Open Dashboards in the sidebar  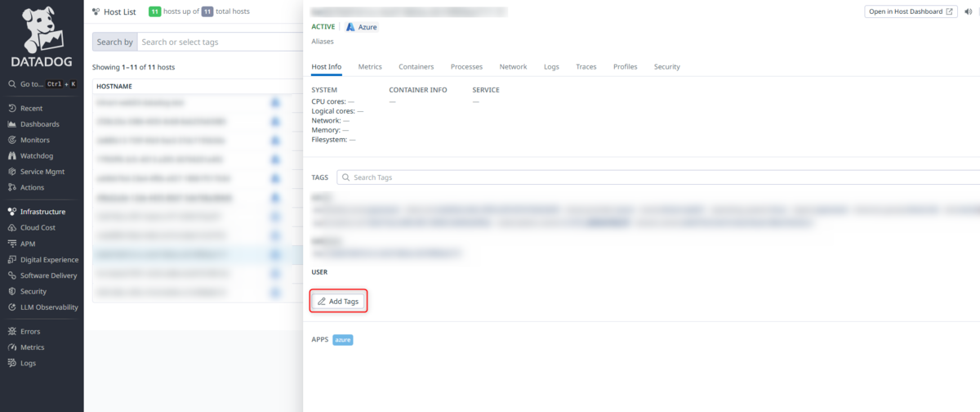coord(39,124)
